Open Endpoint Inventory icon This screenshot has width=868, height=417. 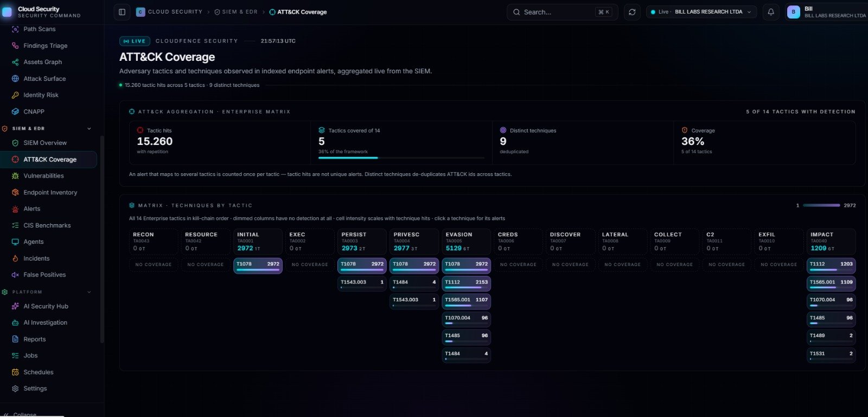15,192
